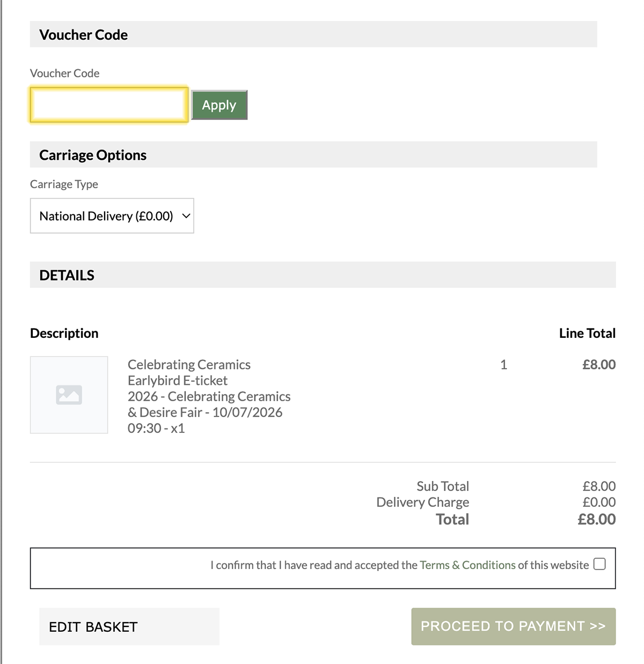Tick the terms acceptance checkbox
The height and width of the screenshot is (664, 644).
click(x=599, y=564)
